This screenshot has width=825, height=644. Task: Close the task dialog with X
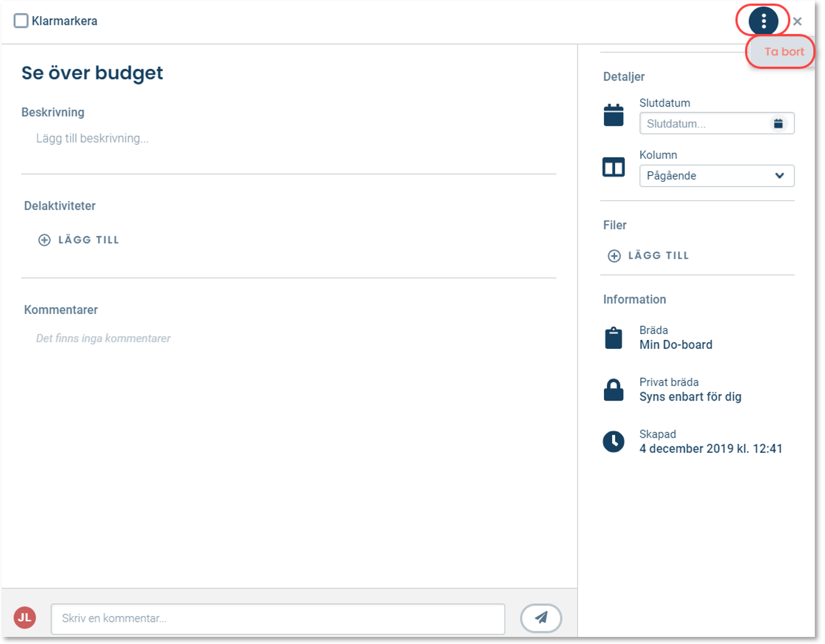click(x=797, y=22)
